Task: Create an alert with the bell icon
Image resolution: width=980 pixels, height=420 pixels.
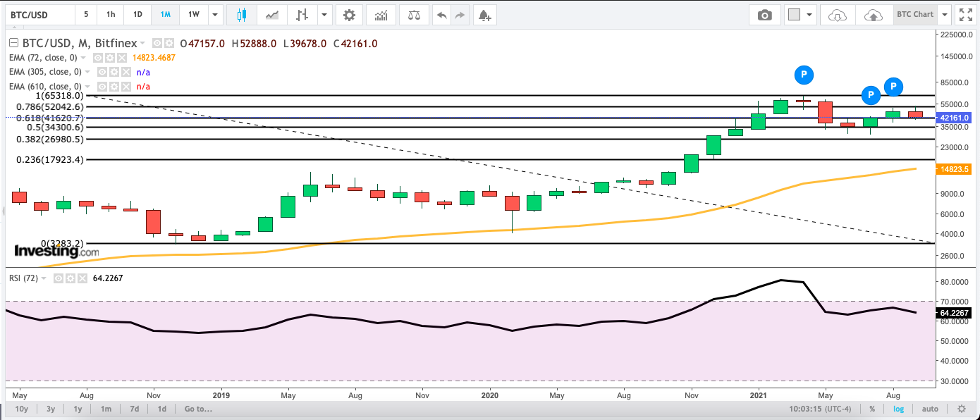Action: tap(484, 15)
